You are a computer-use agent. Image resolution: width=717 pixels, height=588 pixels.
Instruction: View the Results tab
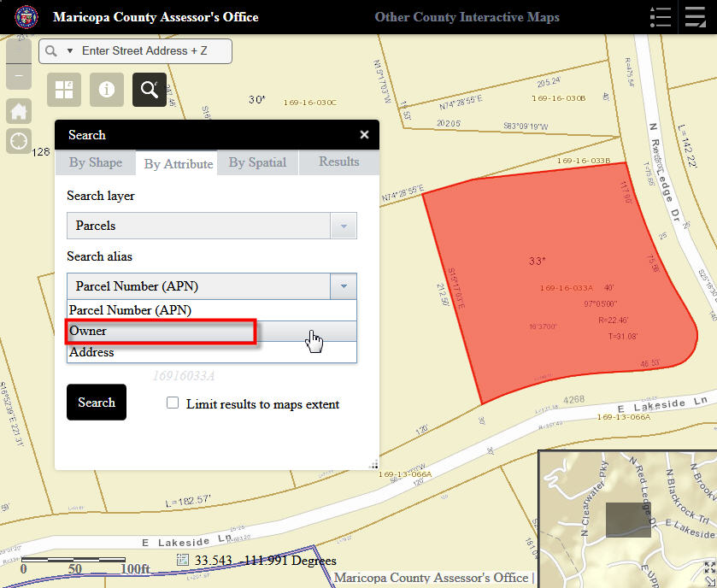tap(338, 162)
